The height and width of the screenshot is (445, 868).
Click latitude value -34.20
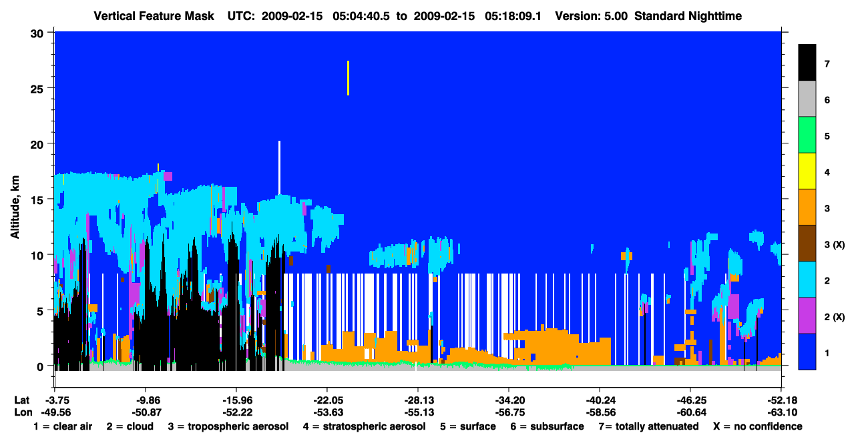point(509,400)
